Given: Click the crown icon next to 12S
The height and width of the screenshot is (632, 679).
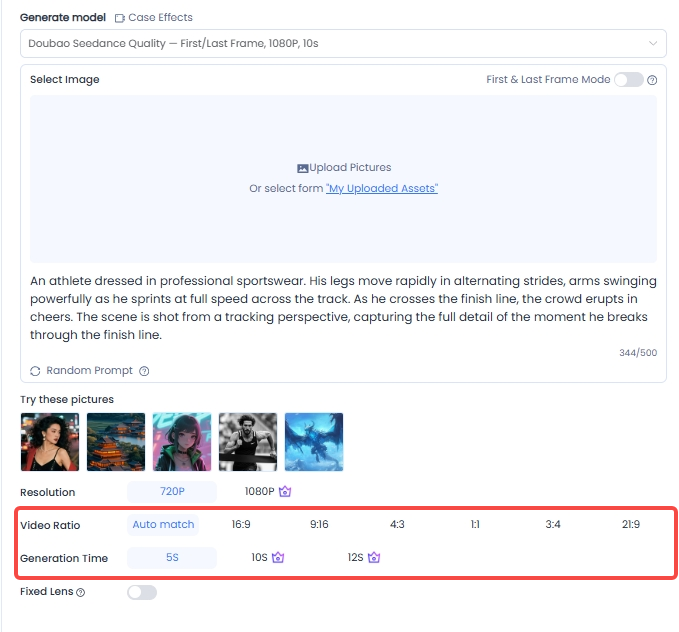Looking at the screenshot, I should [374, 558].
